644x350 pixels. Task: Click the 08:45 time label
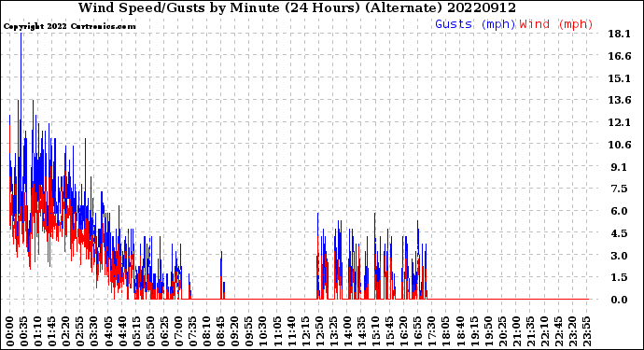point(221,331)
